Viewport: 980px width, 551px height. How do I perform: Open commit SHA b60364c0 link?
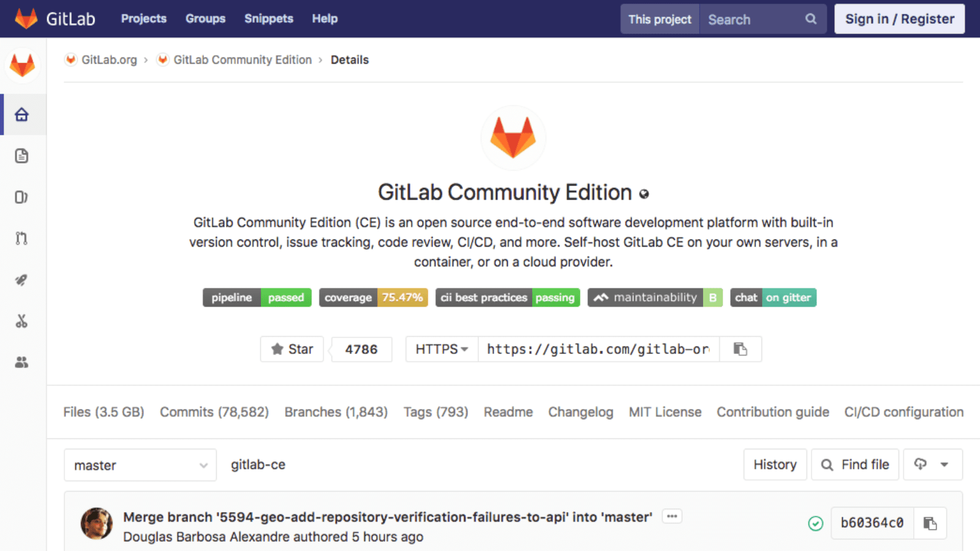(x=872, y=523)
